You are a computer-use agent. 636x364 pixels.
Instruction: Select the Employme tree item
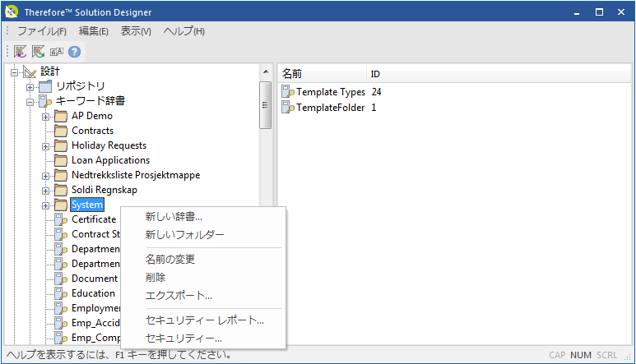point(95,308)
